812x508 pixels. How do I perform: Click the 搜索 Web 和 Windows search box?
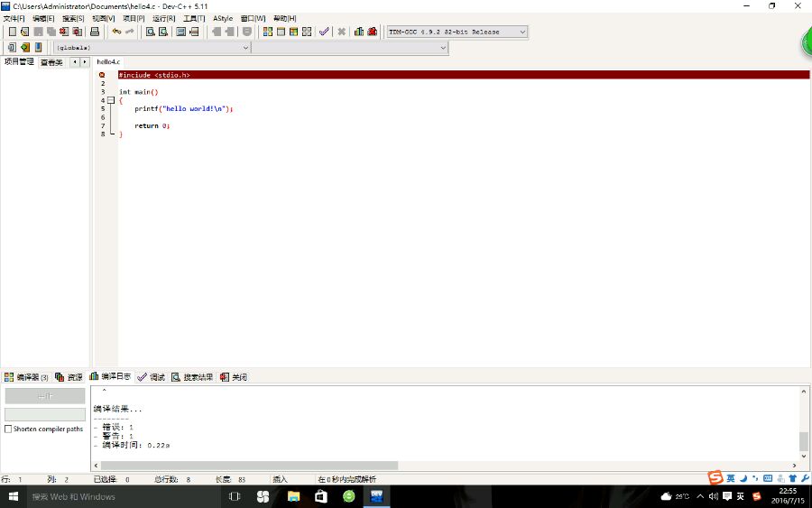[x=124, y=496]
